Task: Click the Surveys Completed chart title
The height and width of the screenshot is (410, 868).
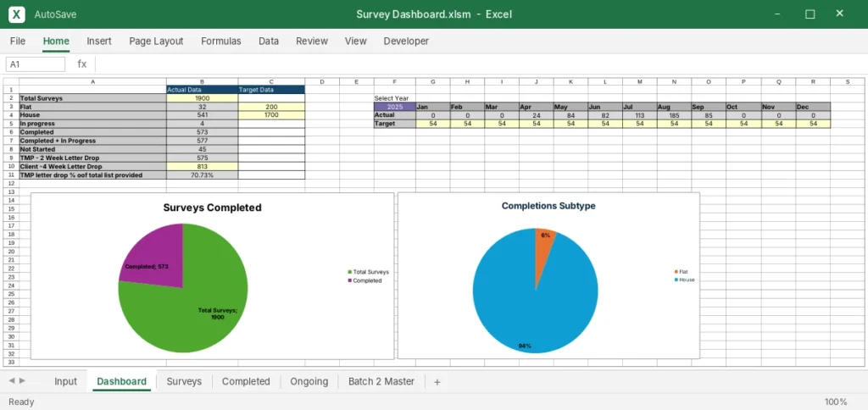Action: tap(213, 208)
